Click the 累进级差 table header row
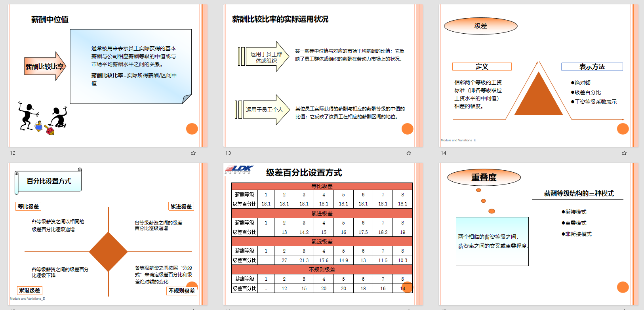Screen dimensions: 644x310 (322, 213)
